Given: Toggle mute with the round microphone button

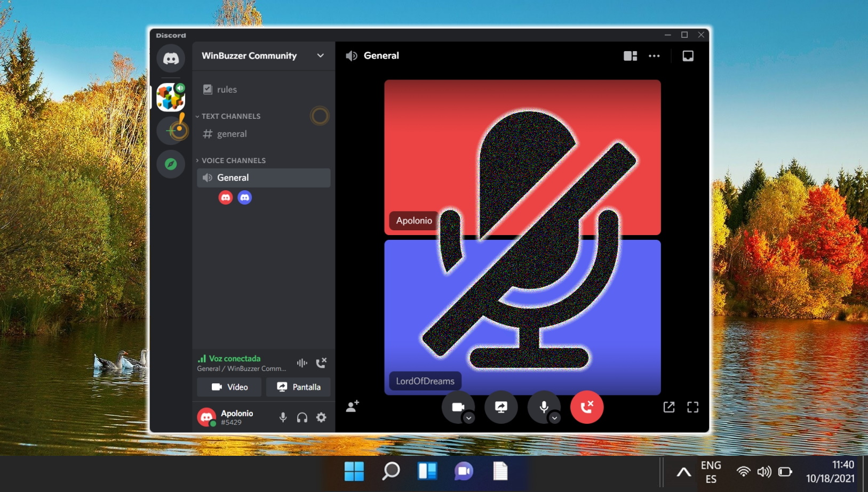Looking at the screenshot, I should [544, 407].
